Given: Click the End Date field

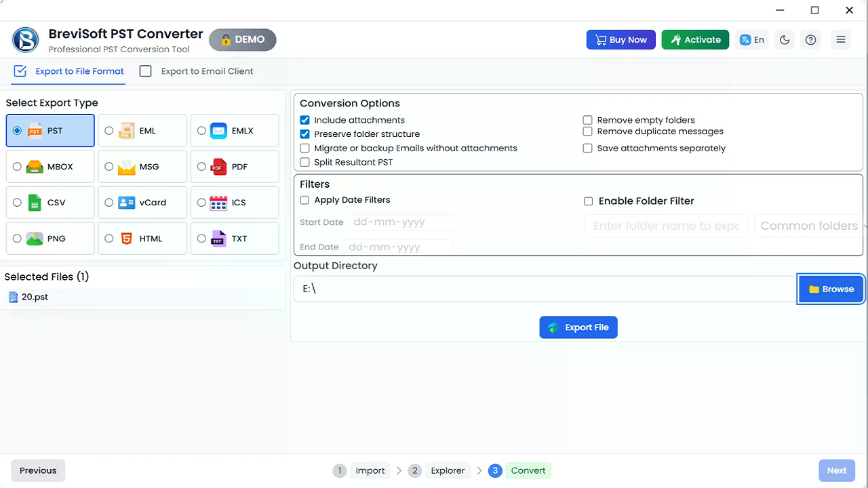Looking at the screenshot, I should tap(397, 247).
